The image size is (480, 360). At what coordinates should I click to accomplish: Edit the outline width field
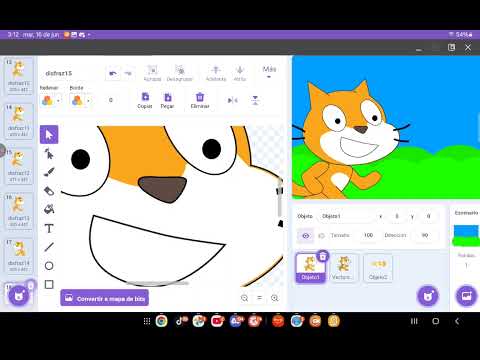pos(111,100)
